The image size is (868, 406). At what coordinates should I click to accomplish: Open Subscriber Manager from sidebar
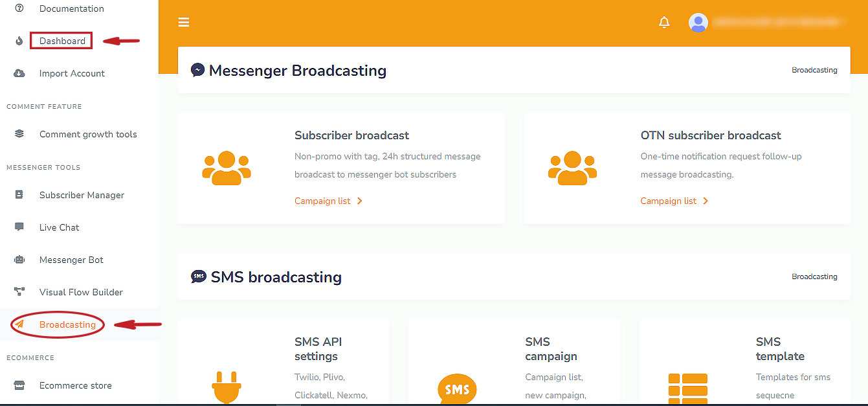coord(82,195)
